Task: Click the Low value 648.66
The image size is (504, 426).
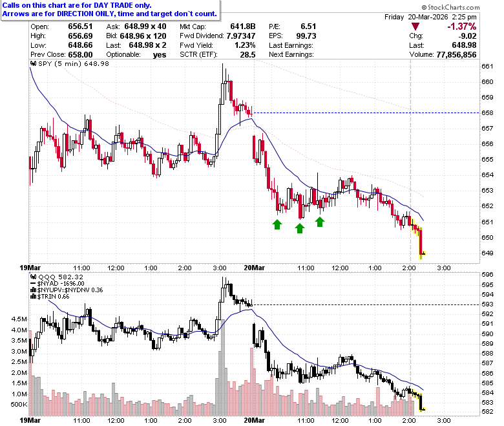Action: [x=80, y=45]
